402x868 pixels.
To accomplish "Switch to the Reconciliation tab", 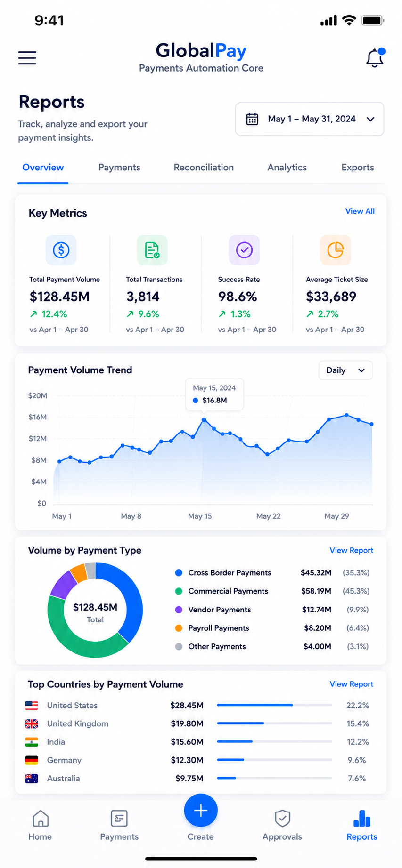I will pos(204,168).
